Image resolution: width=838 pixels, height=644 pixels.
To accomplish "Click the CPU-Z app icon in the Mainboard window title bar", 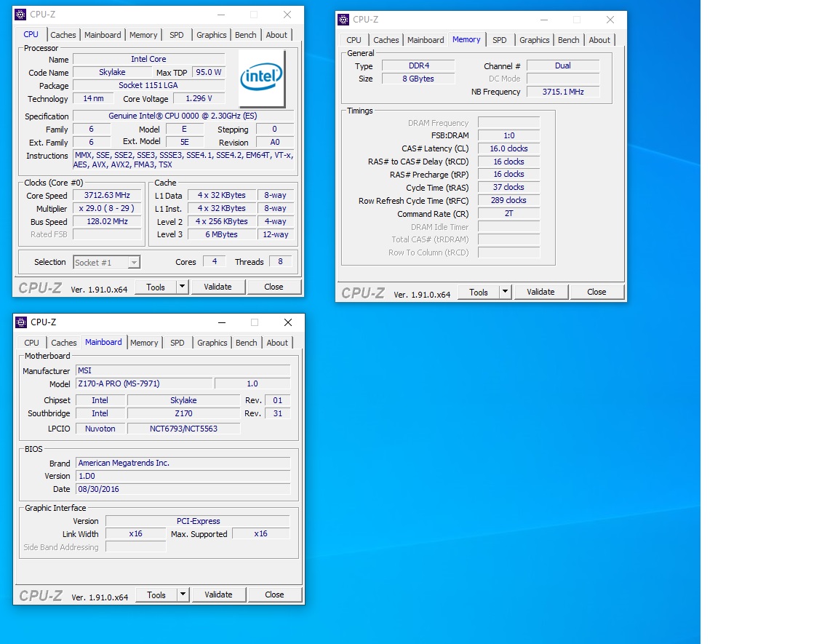I will click(x=21, y=322).
